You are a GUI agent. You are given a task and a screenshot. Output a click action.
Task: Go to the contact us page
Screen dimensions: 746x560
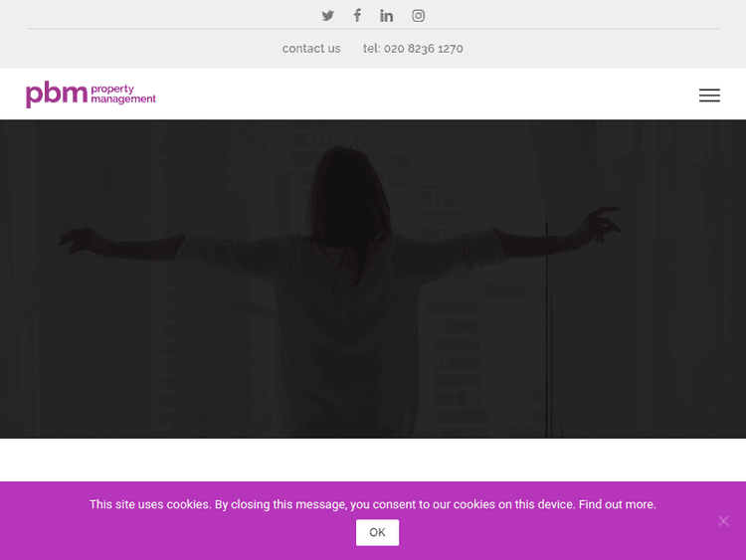(x=311, y=49)
